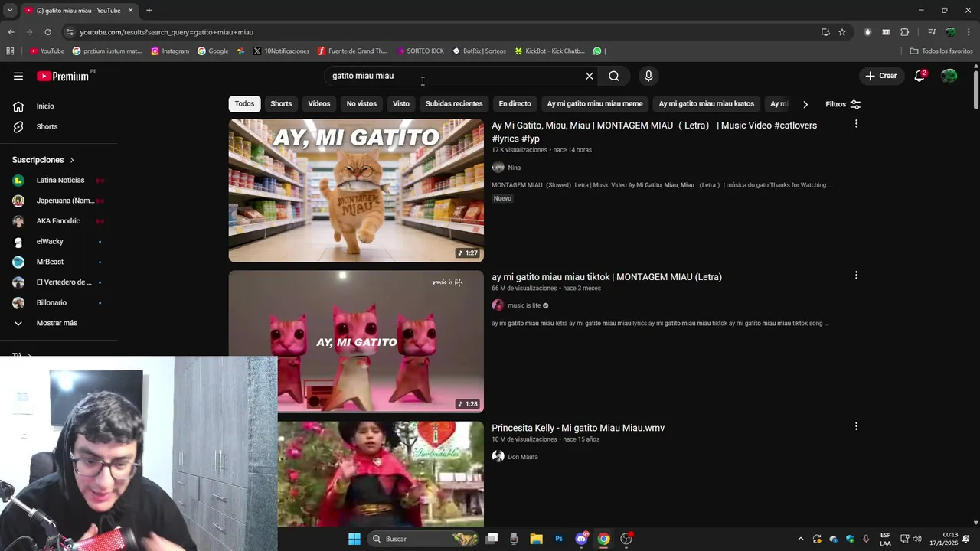This screenshot has width=980, height=551.
Task: Reload the page in Chrome
Action: point(47,32)
